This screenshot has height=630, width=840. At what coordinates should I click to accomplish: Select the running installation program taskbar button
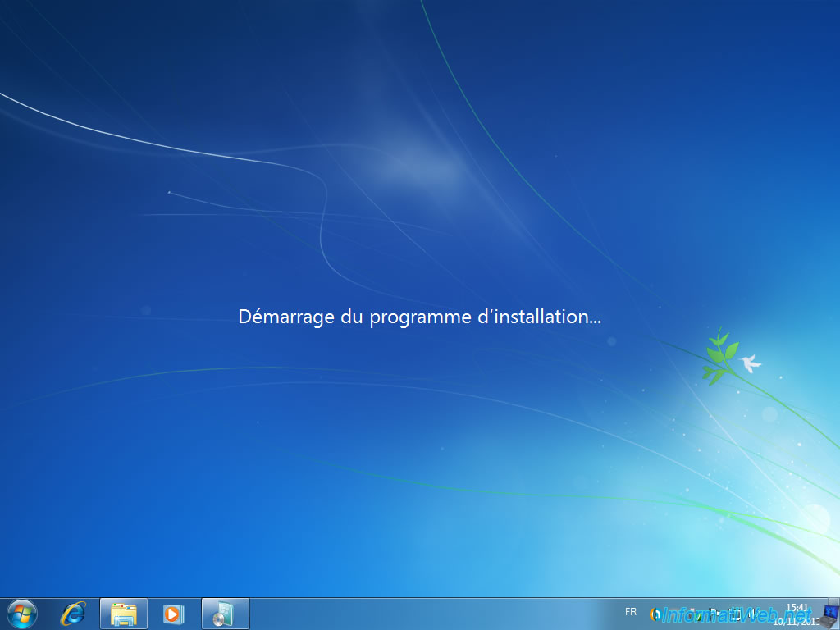[x=226, y=614]
